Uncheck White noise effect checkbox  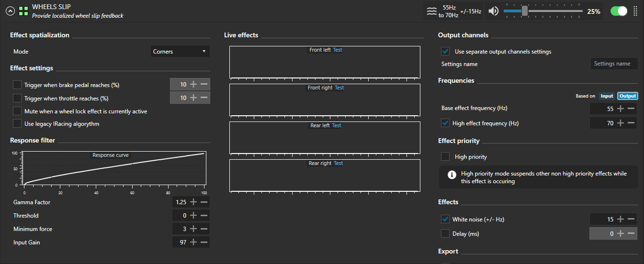445,220
